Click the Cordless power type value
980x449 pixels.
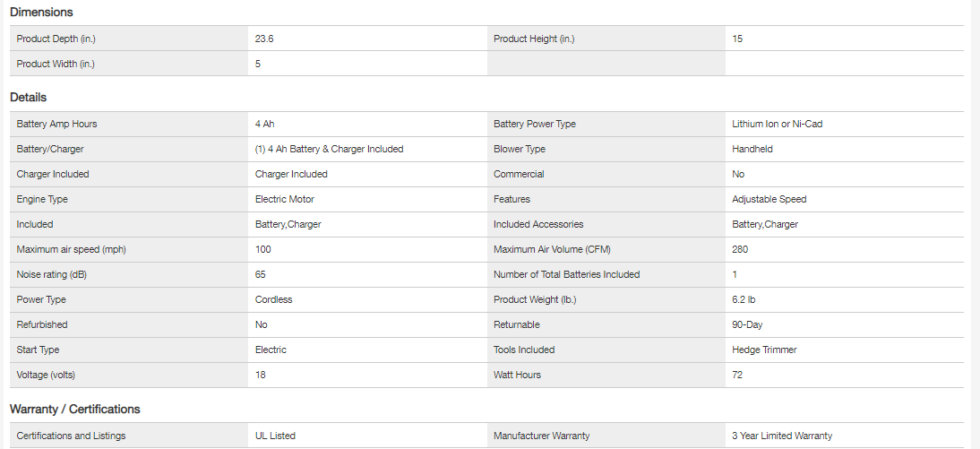point(273,299)
